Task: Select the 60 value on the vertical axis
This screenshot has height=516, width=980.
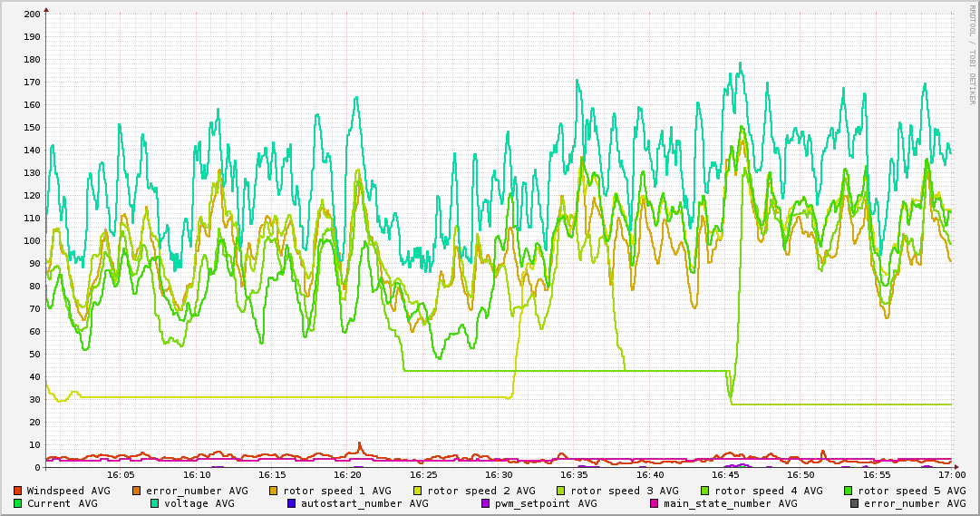Action: click(34, 332)
